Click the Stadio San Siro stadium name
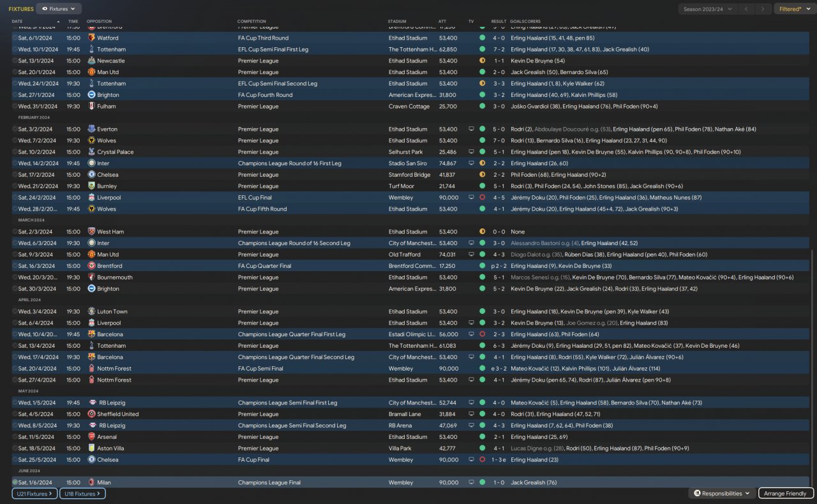The width and height of the screenshot is (817, 504). pyautogui.click(x=407, y=163)
